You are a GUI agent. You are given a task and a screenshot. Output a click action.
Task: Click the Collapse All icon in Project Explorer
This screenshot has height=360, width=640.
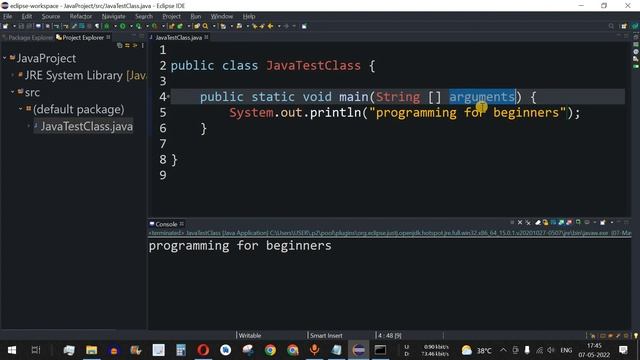pyautogui.click(x=120, y=45)
